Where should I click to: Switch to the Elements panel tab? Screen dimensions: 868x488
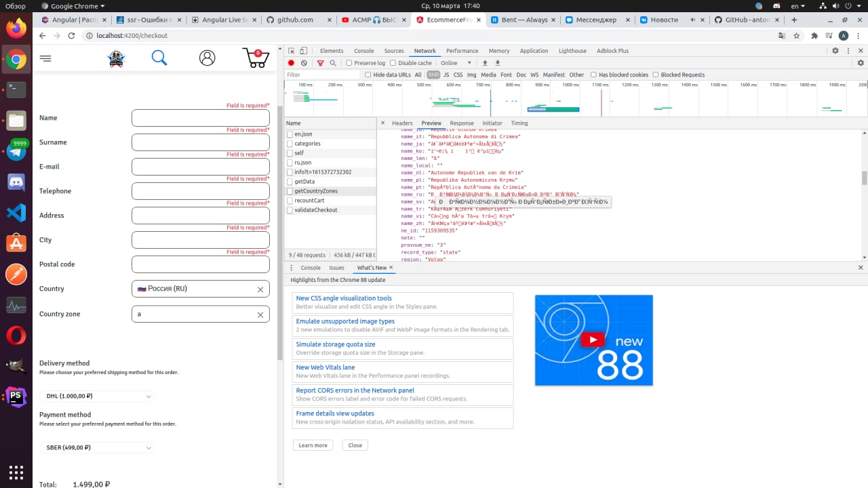pos(332,51)
